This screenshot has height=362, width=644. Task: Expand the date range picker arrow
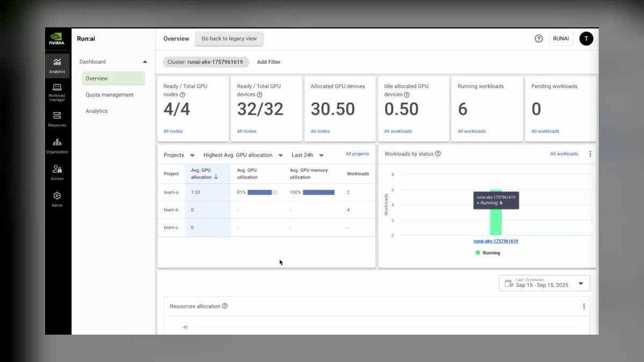tap(581, 283)
